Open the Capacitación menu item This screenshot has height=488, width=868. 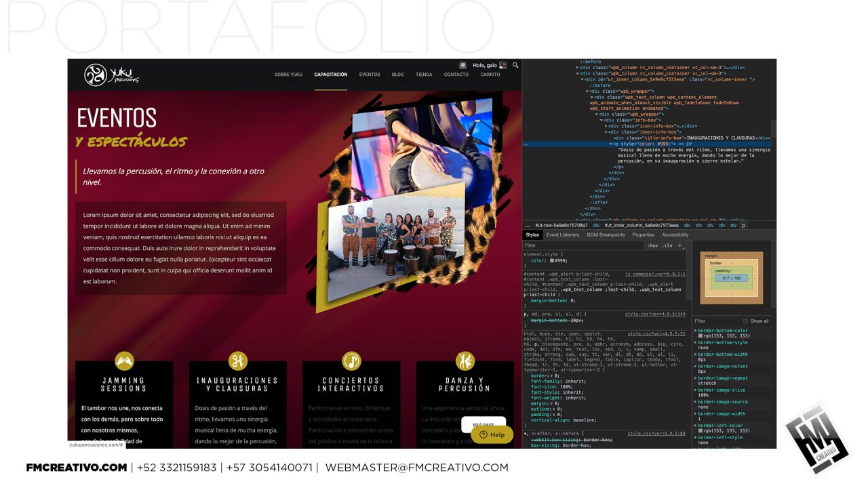point(331,75)
